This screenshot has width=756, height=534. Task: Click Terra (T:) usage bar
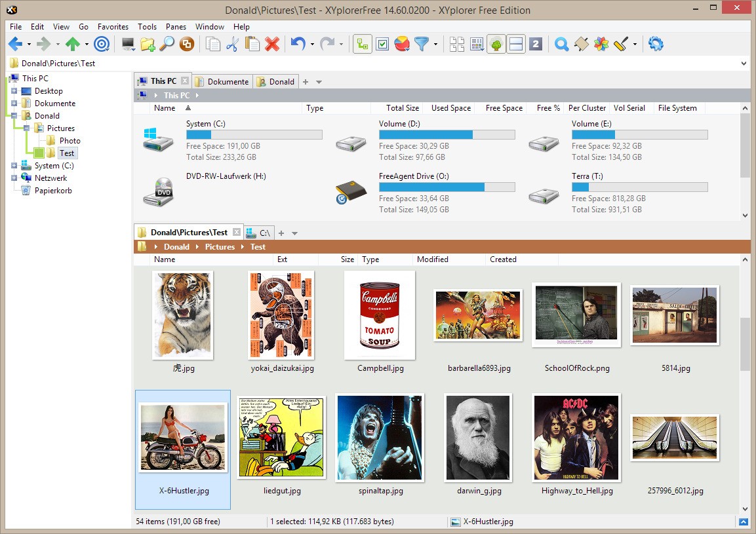pyautogui.click(x=640, y=187)
